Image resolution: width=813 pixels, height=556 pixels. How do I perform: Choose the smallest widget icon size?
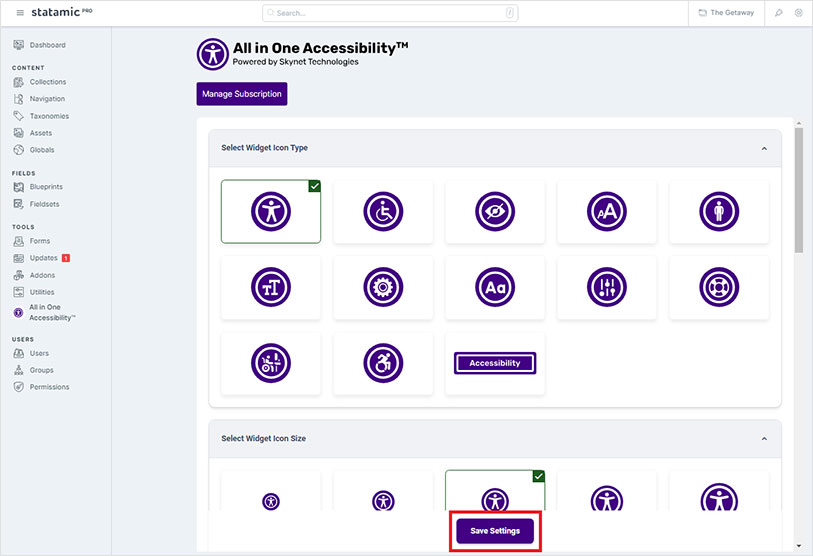271,491
